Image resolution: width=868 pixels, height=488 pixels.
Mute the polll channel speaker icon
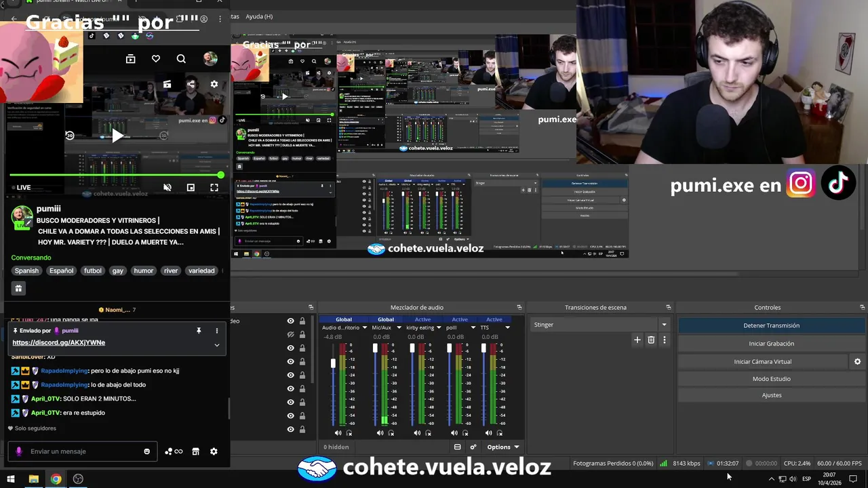pyautogui.click(x=454, y=433)
